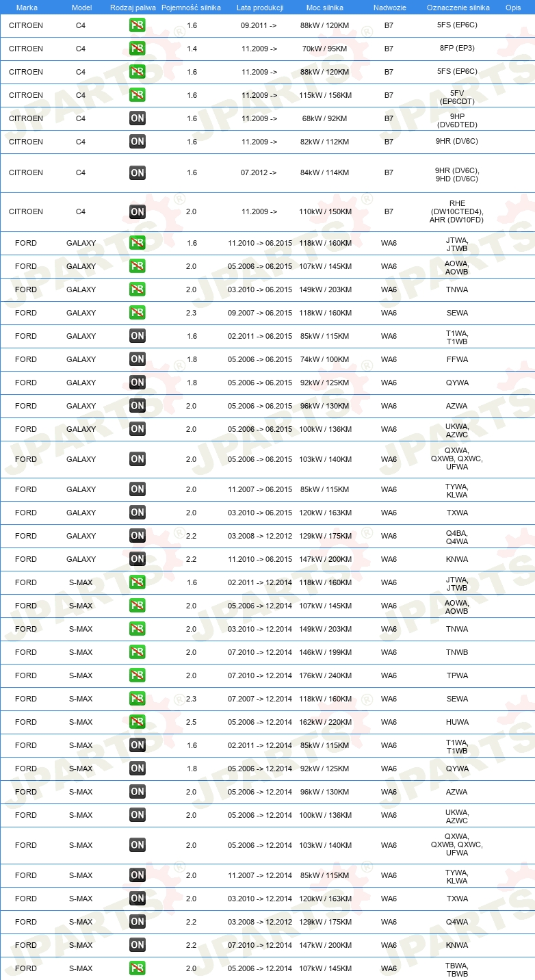Click PB petrol icon in Citroen C4 115kW/156KM row
The image size is (535, 980).
coord(138,95)
